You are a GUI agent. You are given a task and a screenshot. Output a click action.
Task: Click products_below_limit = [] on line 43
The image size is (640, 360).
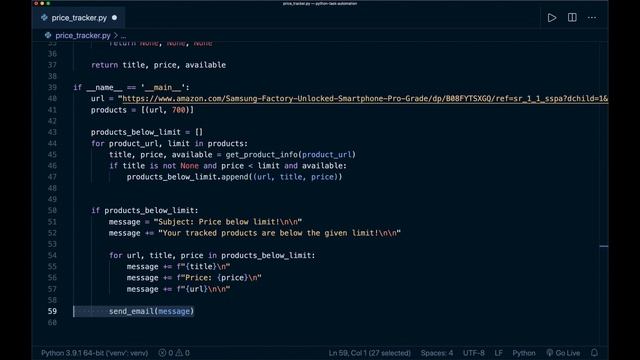(x=147, y=132)
